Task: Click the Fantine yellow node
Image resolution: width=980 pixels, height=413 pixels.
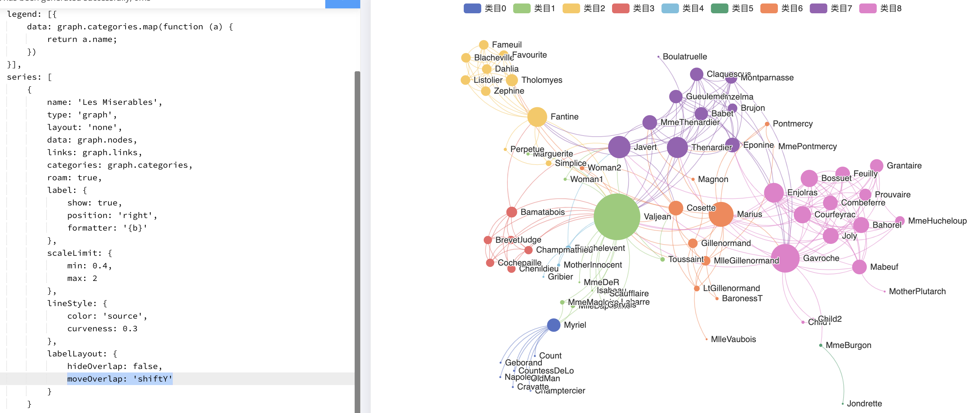Action: coord(537,117)
